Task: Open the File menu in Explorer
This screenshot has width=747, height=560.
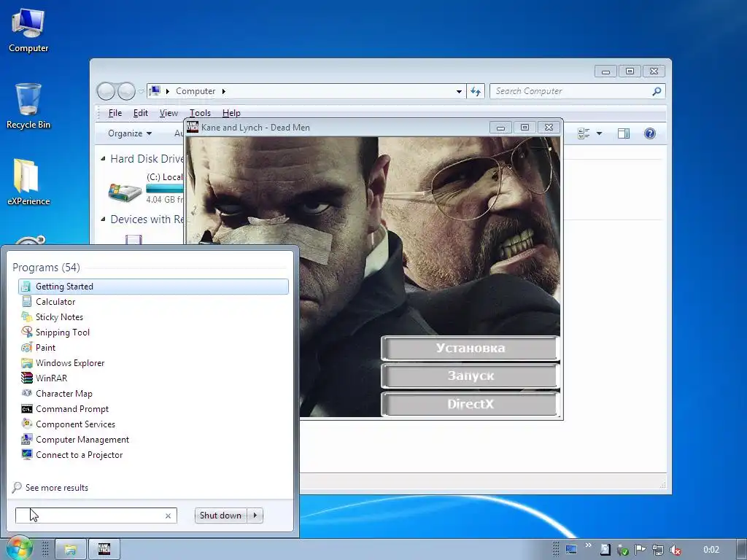Action: [x=115, y=113]
